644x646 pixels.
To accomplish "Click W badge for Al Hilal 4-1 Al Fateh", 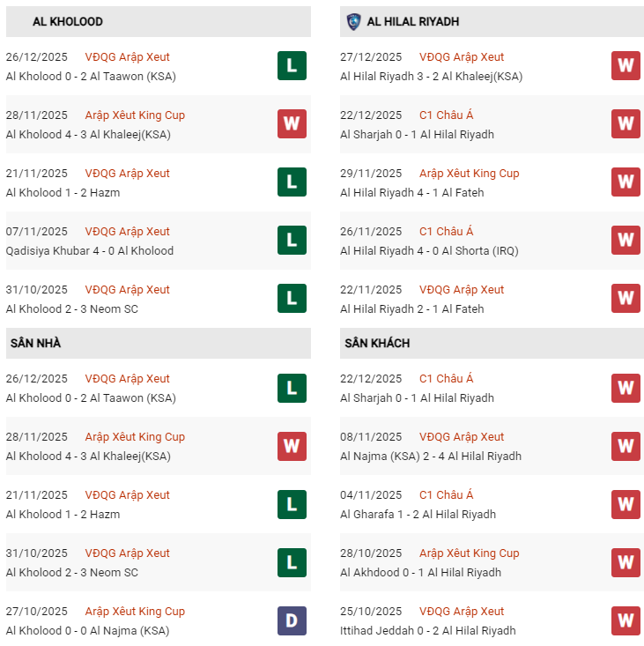I will tap(625, 182).
